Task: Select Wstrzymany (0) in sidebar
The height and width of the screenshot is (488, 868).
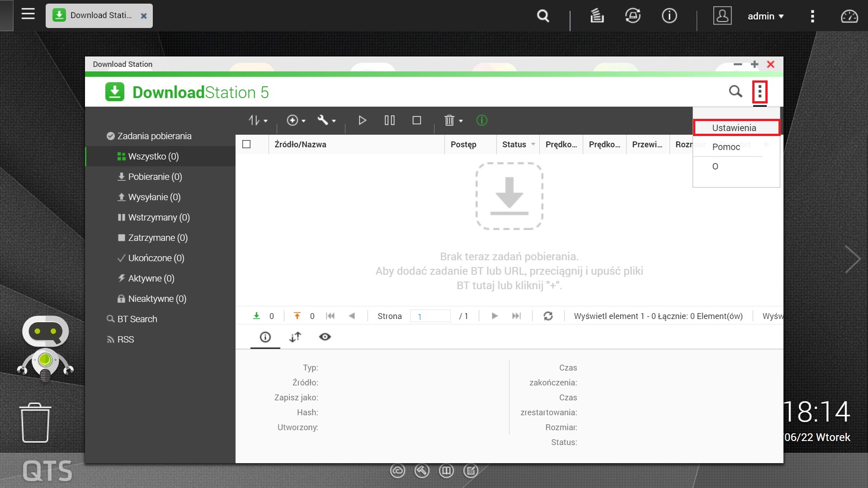Action: click(x=160, y=217)
